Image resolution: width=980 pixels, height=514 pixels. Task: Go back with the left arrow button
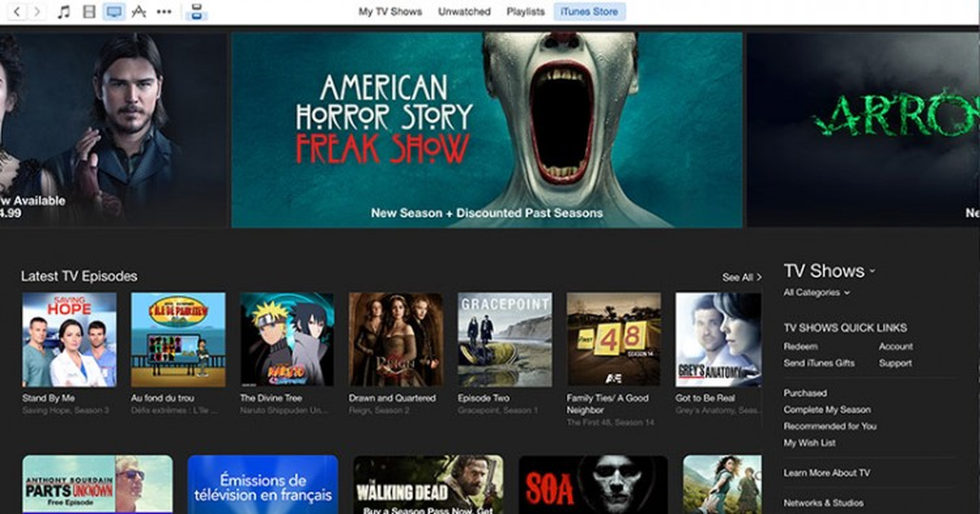[x=16, y=11]
